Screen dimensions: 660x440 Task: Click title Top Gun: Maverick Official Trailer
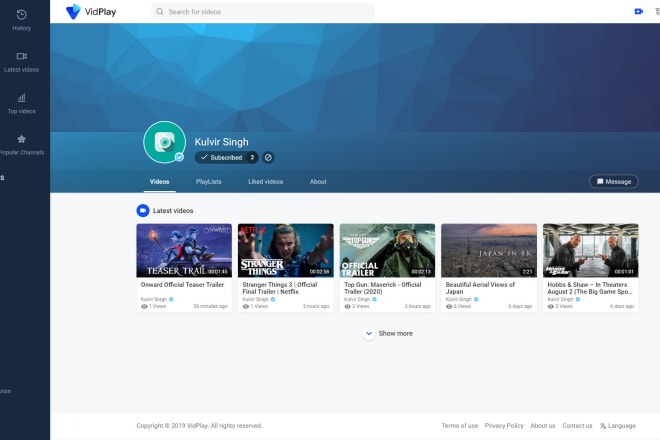(x=383, y=288)
